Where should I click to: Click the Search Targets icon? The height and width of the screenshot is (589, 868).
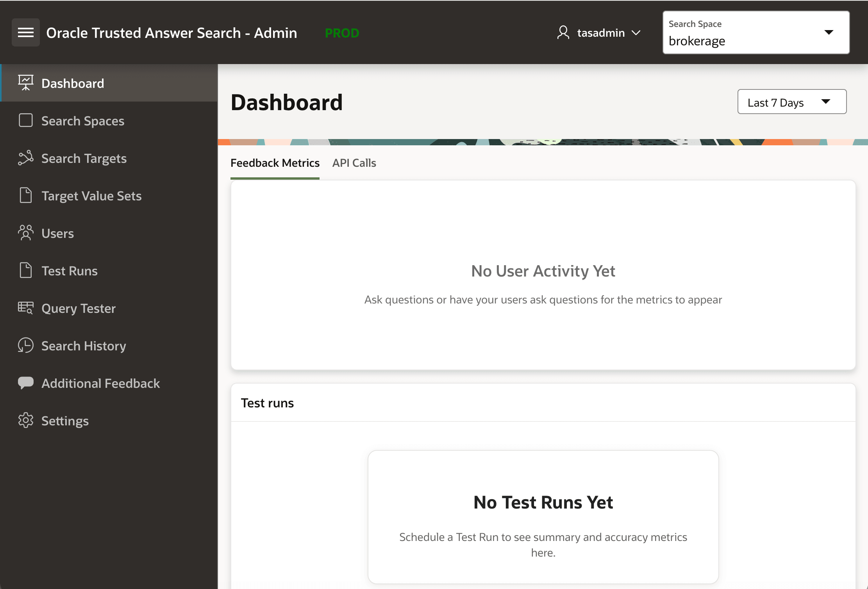[26, 158]
